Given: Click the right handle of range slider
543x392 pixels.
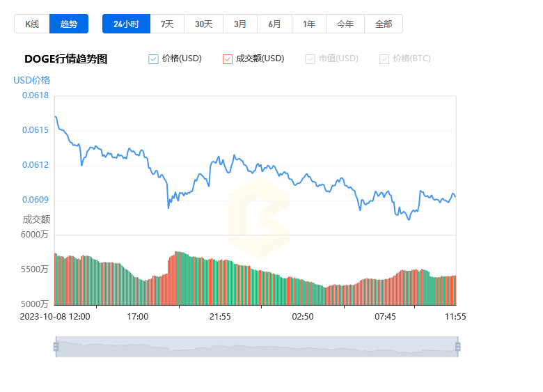Looking at the screenshot, I should click(457, 346).
